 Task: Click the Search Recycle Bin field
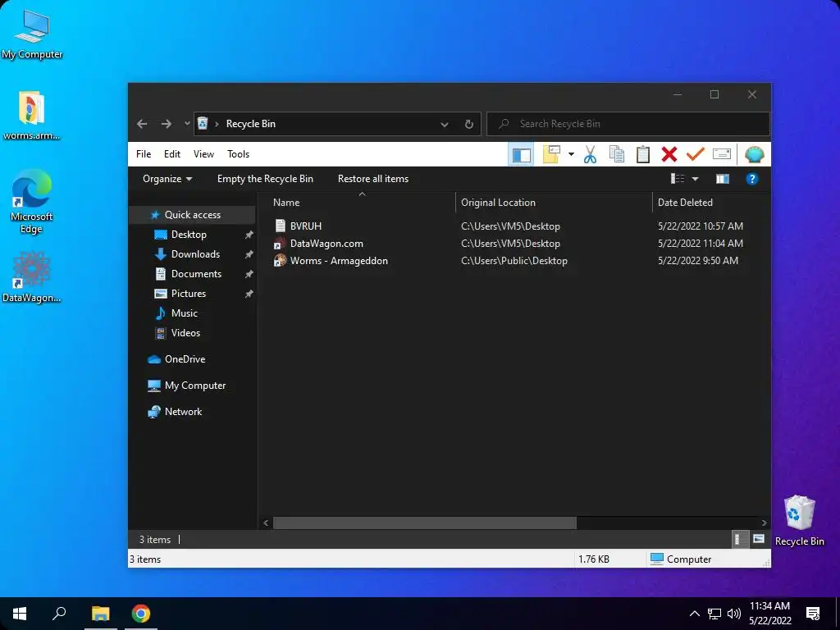click(x=628, y=124)
